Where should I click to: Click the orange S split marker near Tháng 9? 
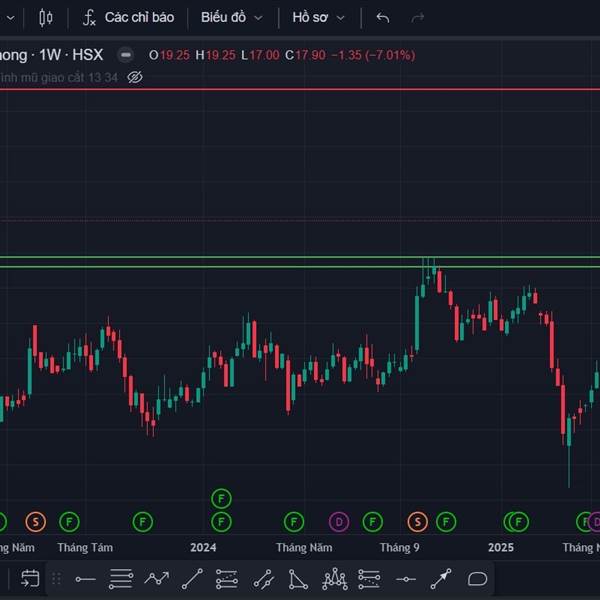pos(417,521)
